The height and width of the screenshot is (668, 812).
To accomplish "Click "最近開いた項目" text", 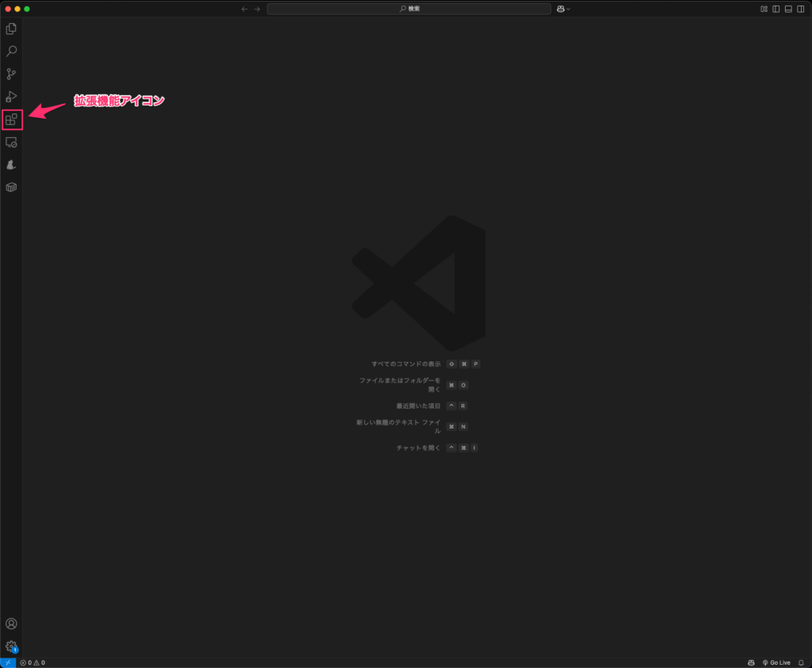I will [419, 407].
